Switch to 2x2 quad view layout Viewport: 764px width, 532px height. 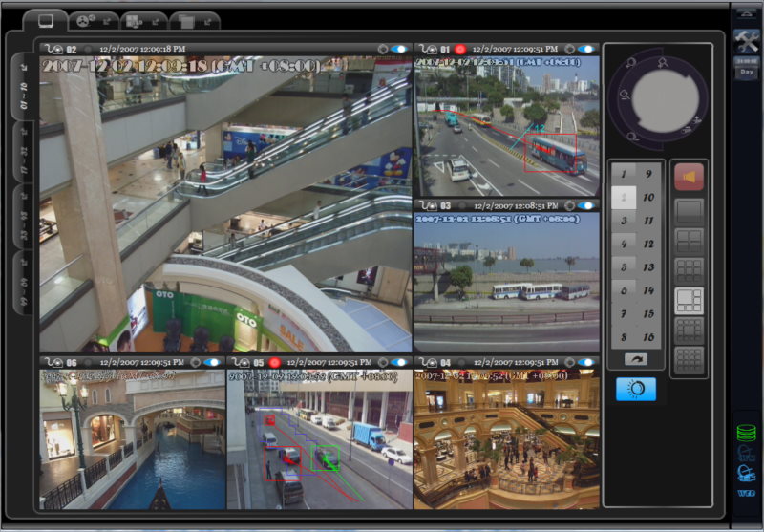coord(689,240)
